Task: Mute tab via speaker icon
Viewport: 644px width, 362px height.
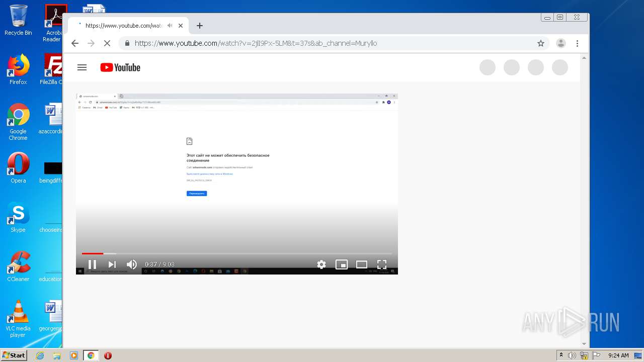Action: pyautogui.click(x=170, y=26)
